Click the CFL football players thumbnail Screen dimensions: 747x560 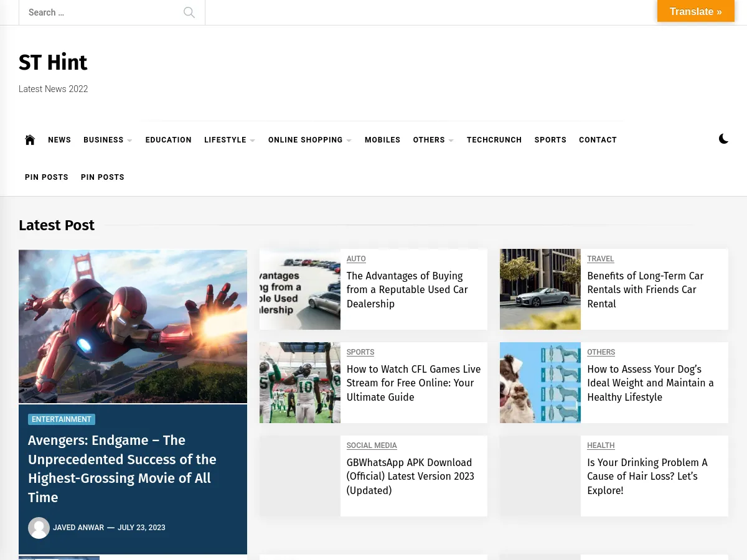point(299,383)
